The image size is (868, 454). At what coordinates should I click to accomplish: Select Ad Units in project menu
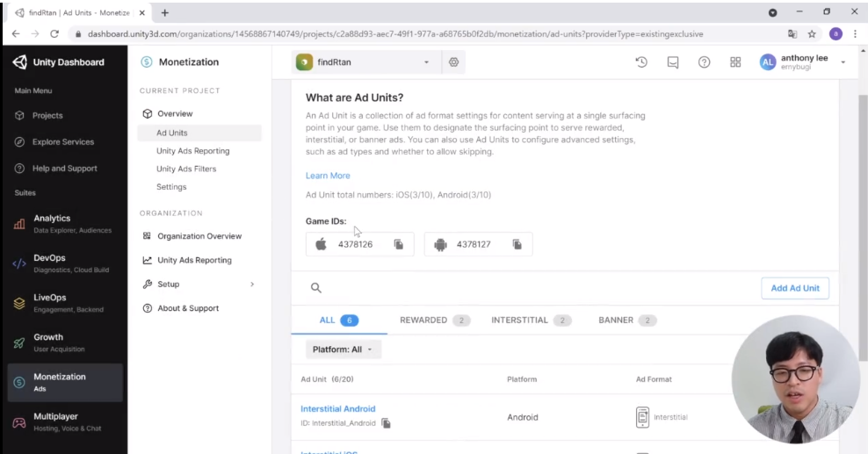[199, 133]
